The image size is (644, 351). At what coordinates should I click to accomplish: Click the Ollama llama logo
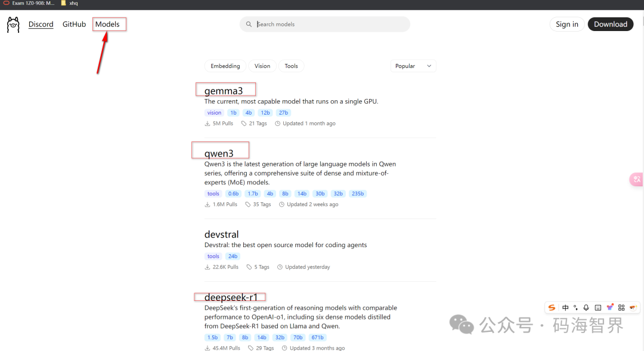(x=13, y=24)
